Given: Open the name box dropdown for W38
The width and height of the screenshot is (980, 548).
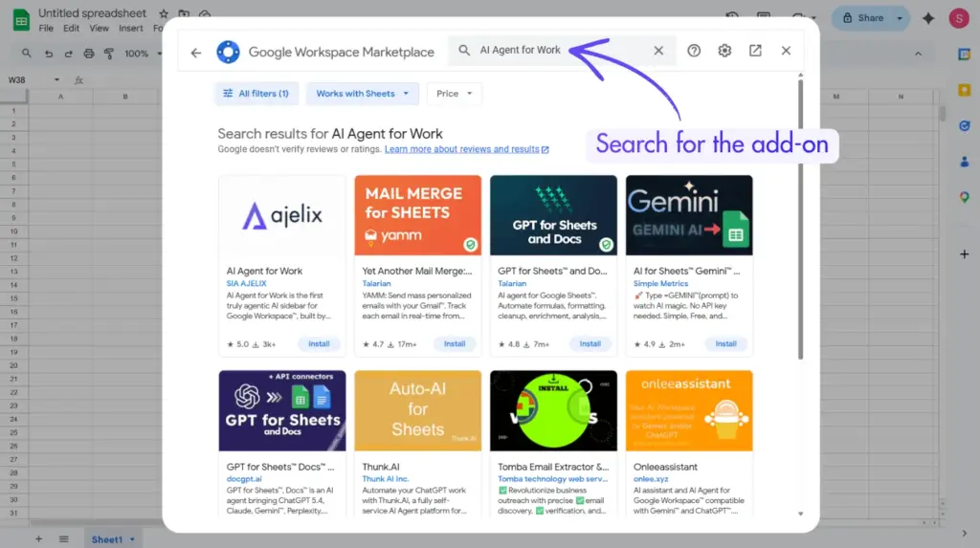Looking at the screenshot, I should [56, 80].
